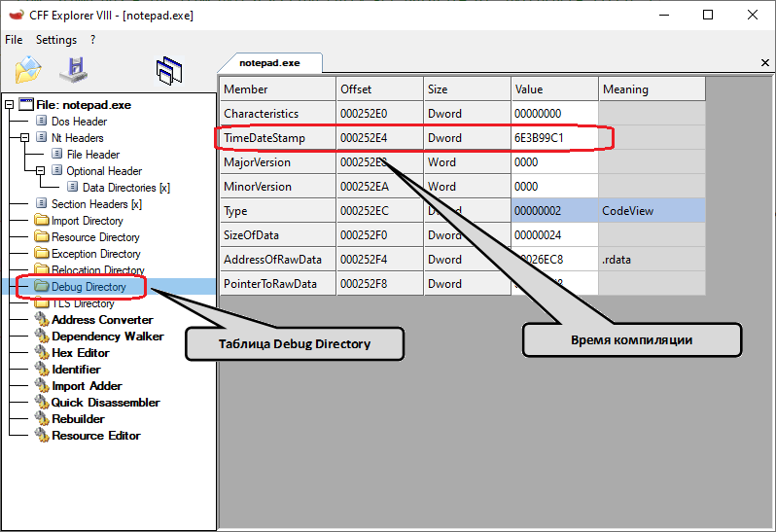The height and width of the screenshot is (532, 776).
Task: Click the Value column header
Action: [555, 89]
